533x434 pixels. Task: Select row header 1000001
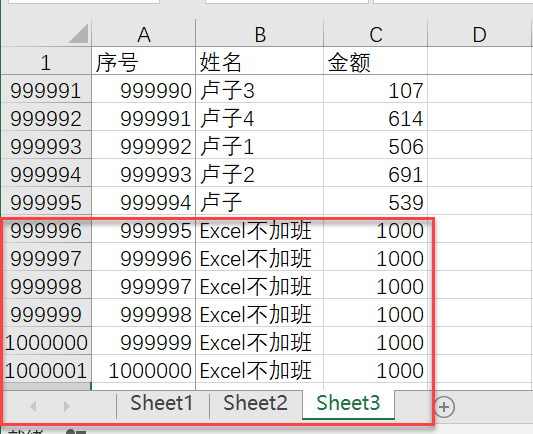coord(46,370)
